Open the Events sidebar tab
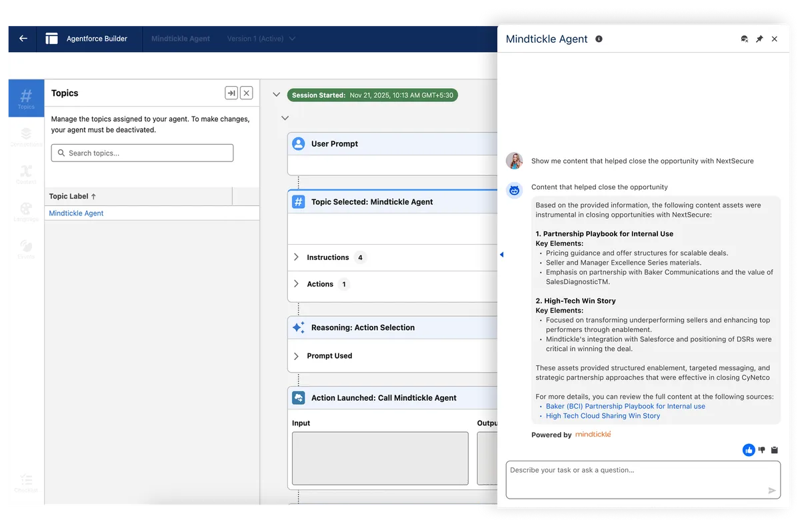Viewport: 800px width, 532px height. (26, 249)
